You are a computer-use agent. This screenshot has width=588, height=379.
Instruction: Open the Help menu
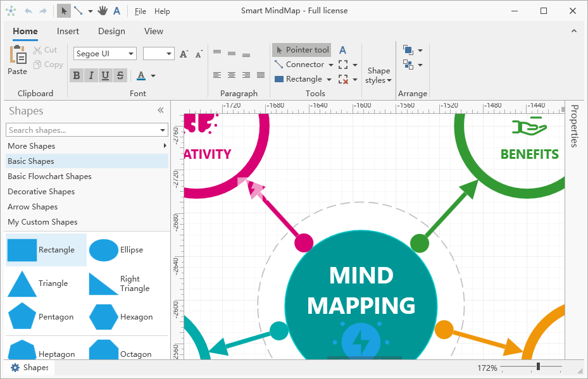click(x=162, y=11)
